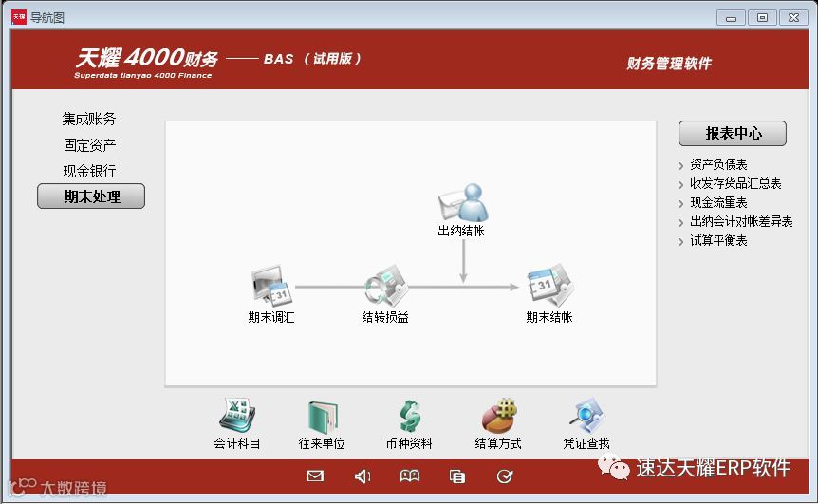Screen dimensions: 818x504
Task: Maximize the 导航图 window
Action: click(x=762, y=18)
